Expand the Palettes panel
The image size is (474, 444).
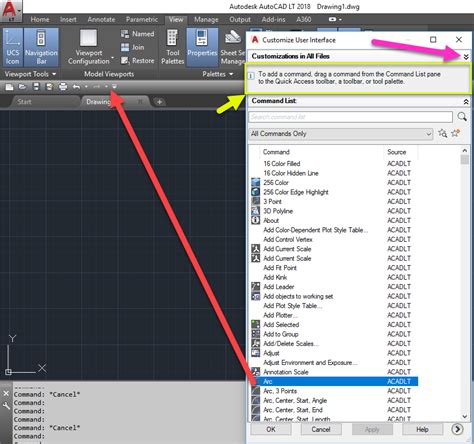pyautogui.click(x=218, y=74)
